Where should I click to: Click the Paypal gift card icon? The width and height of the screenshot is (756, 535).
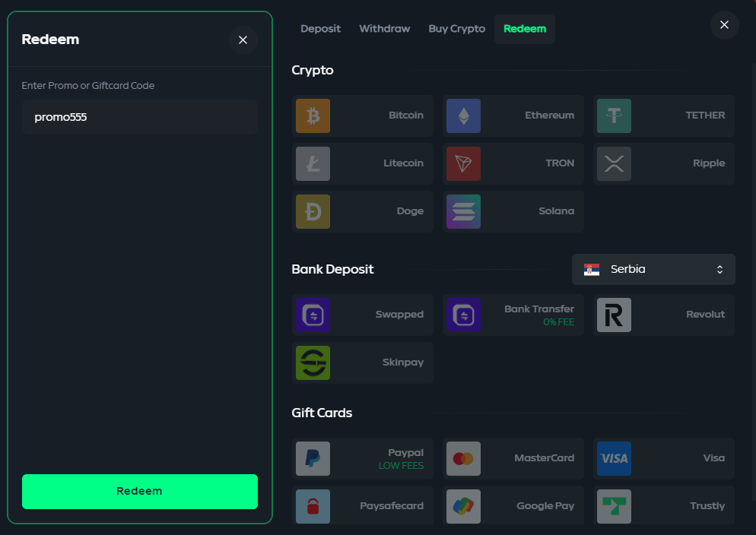[313, 458]
